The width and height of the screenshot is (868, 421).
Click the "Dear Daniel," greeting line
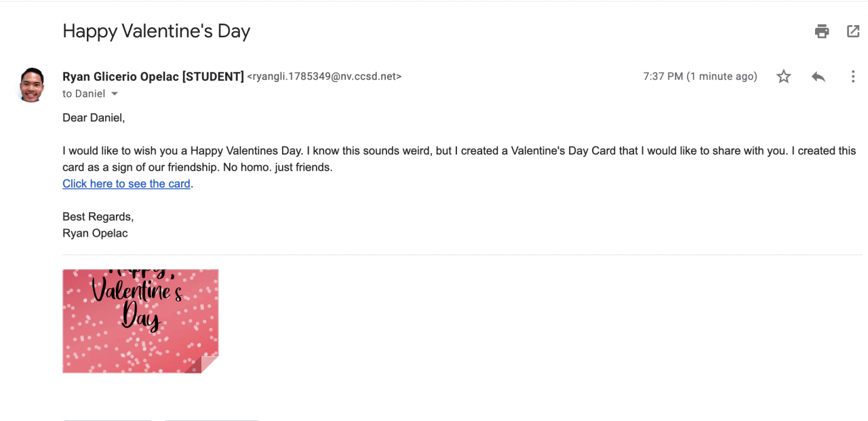click(x=94, y=118)
